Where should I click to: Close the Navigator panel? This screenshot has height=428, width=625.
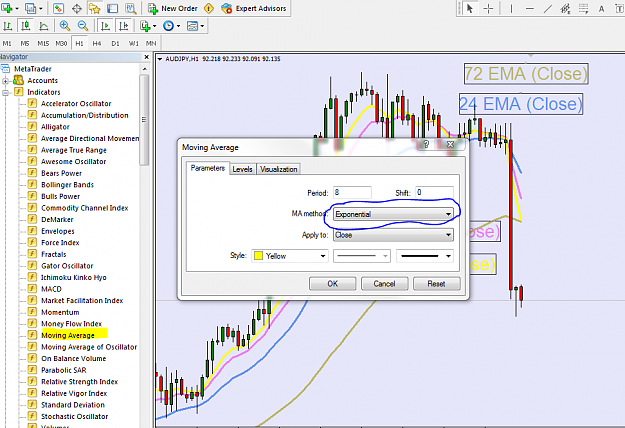tap(146, 57)
